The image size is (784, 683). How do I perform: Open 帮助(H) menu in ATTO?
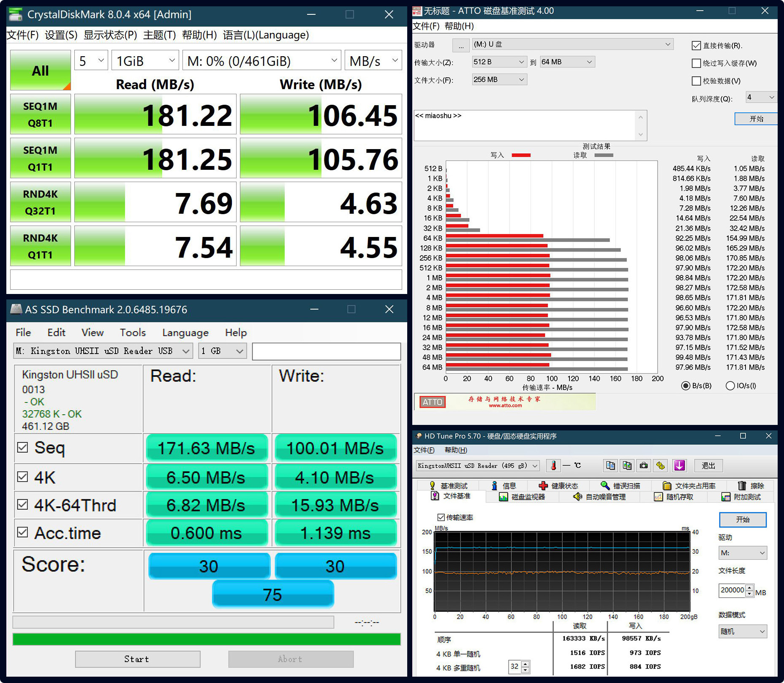459,26
